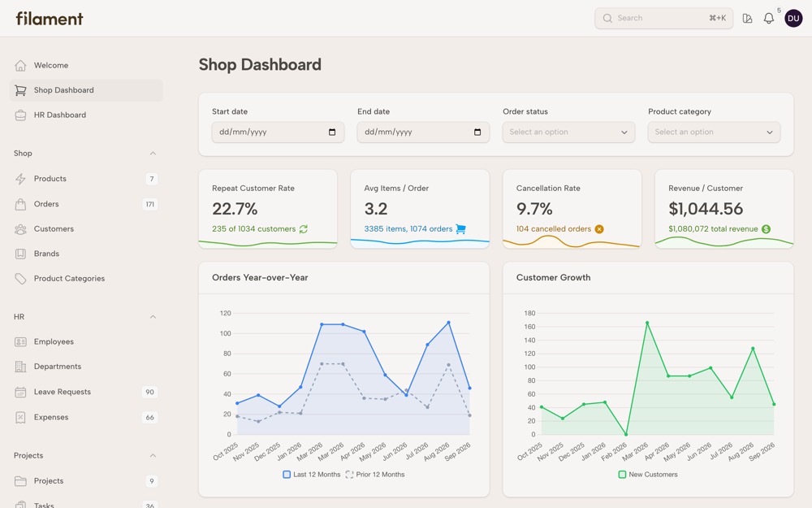Click the Products count badge 7
This screenshot has width=812, height=508.
pos(152,179)
